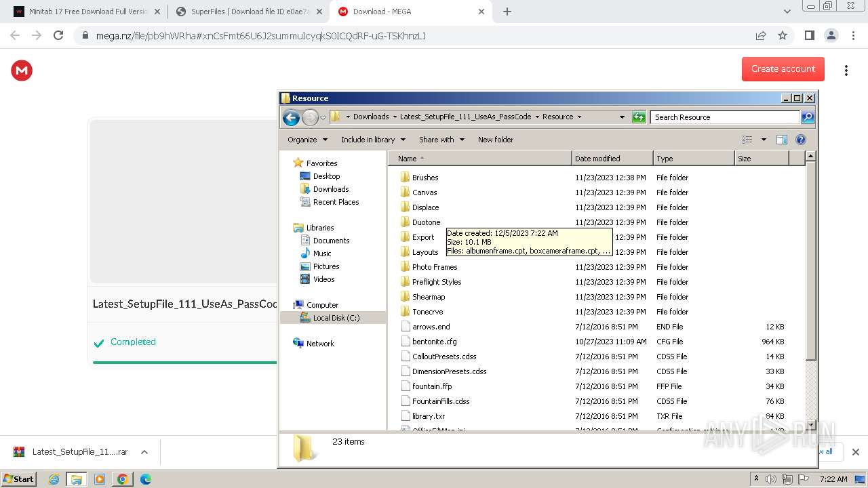Select the bentonite.cfg file

pyautogui.click(x=434, y=342)
